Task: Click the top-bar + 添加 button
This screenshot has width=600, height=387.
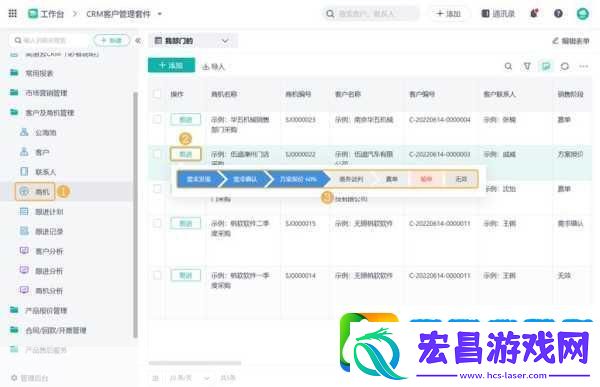Action: pos(448,14)
